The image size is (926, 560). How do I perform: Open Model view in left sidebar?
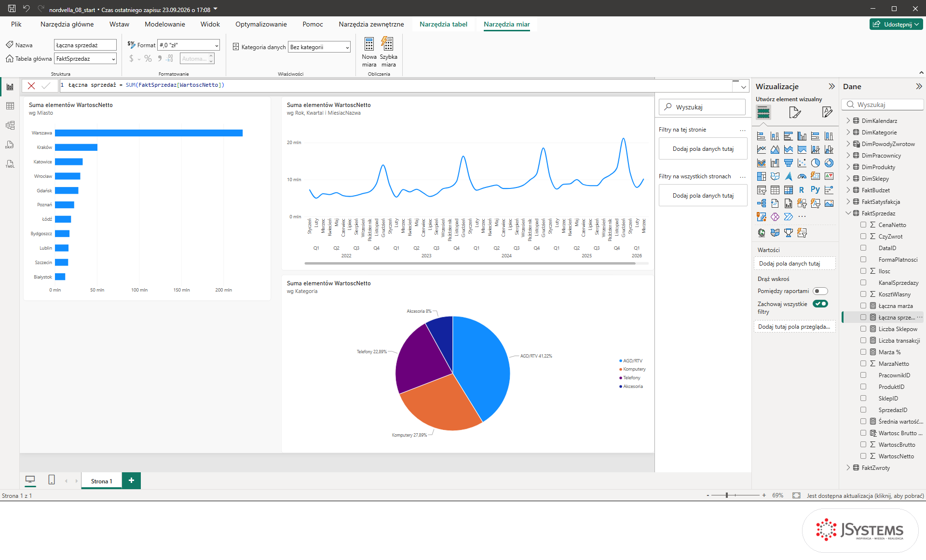coord(10,125)
